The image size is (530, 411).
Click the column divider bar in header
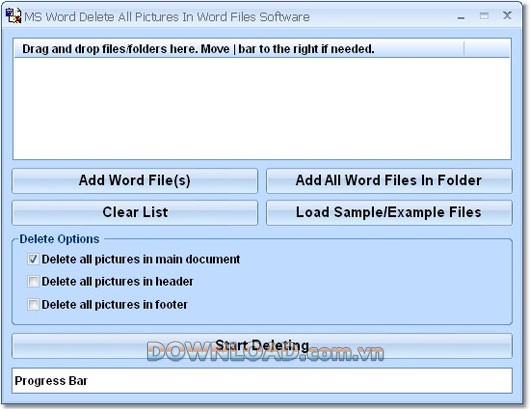[x=464, y=49]
